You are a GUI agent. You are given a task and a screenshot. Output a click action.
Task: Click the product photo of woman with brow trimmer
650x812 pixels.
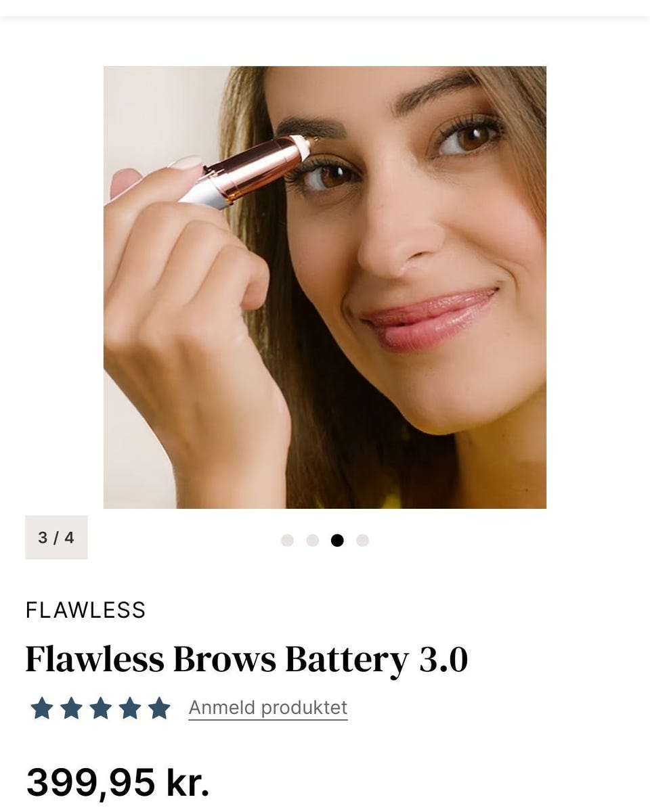coord(325,287)
